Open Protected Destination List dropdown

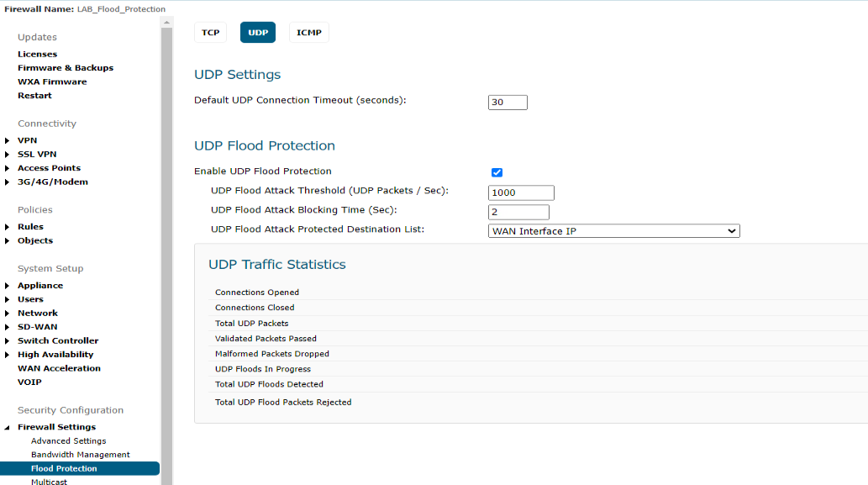tap(614, 231)
